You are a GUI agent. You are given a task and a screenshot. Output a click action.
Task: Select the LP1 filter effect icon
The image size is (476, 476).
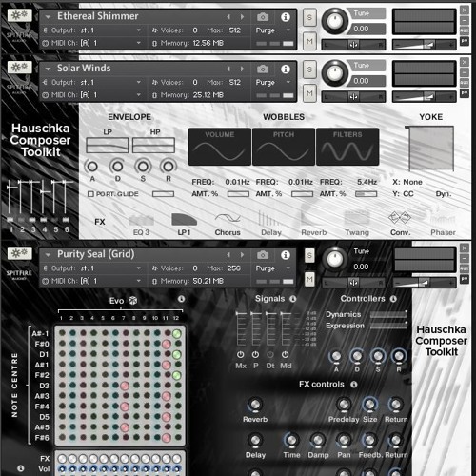click(184, 219)
